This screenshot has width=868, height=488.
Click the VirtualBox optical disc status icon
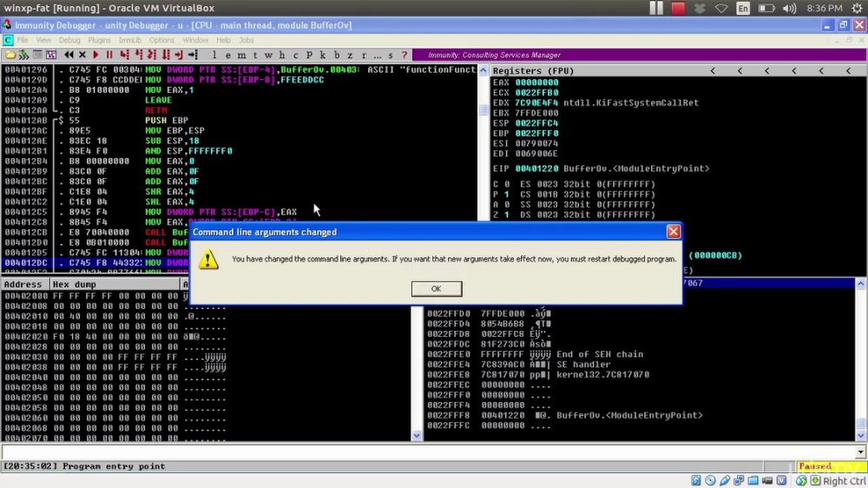[x=710, y=480]
